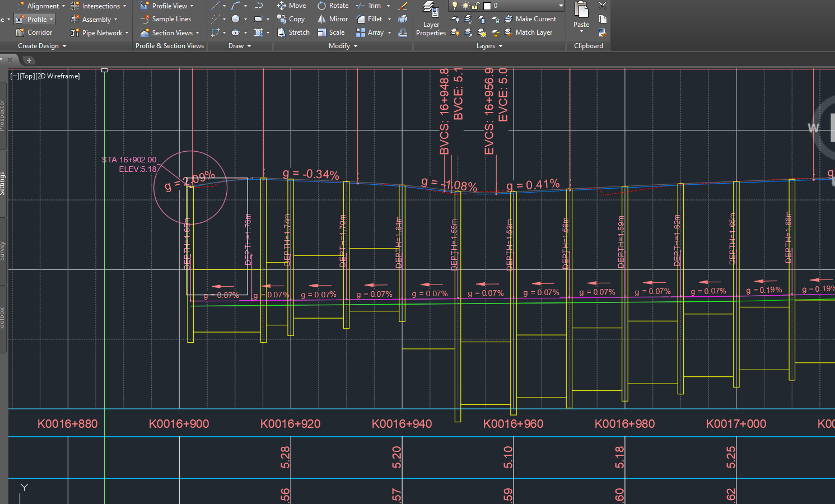Toggle the layer freeze sun icon
The image size is (835, 504).
466,5
